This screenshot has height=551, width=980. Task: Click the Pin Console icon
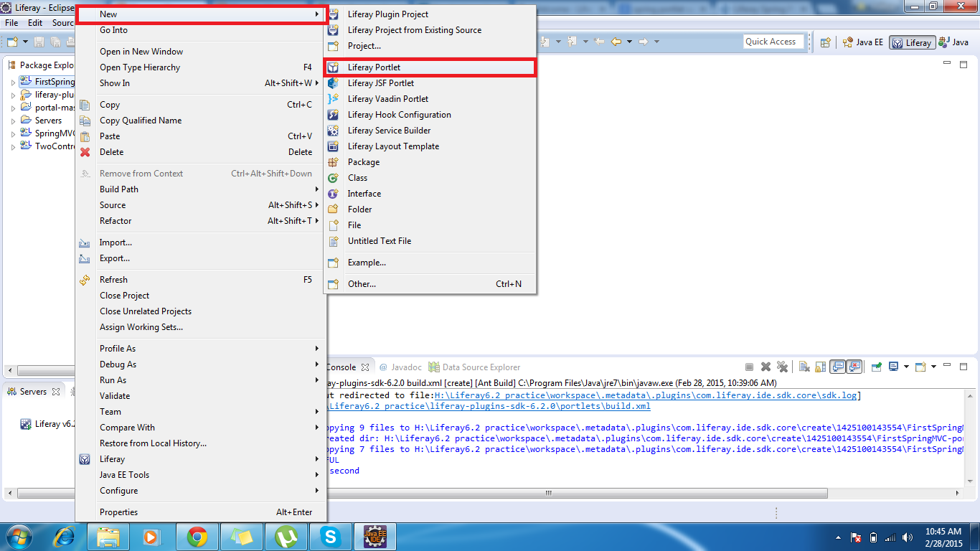(x=876, y=367)
